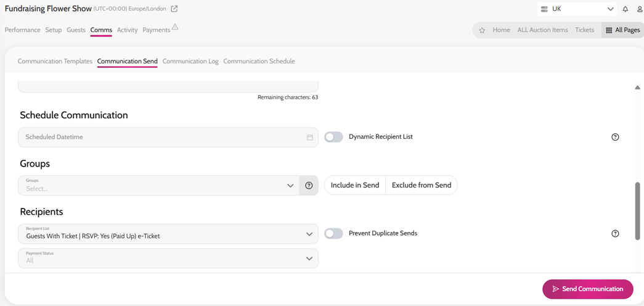Click the favorites star icon
This screenshot has width=644, height=306.
482,30
